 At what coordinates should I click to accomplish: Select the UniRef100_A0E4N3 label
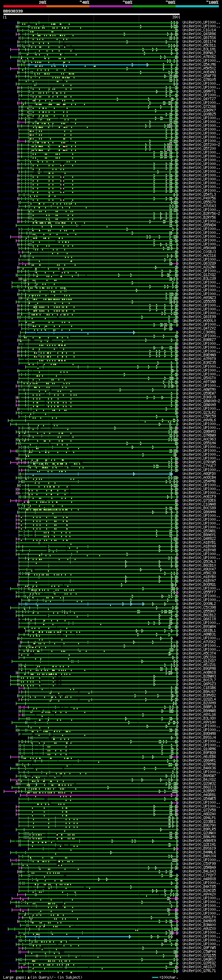point(199,72)
